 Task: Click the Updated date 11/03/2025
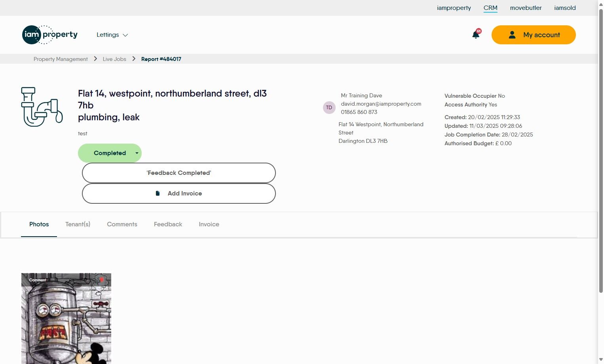[x=483, y=126]
